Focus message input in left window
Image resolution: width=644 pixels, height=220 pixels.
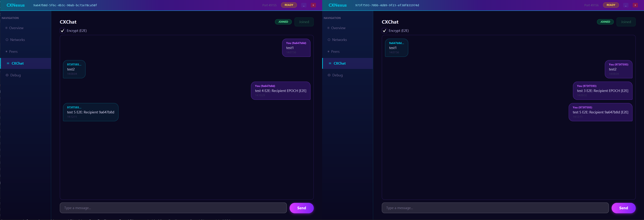coord(173,208)
